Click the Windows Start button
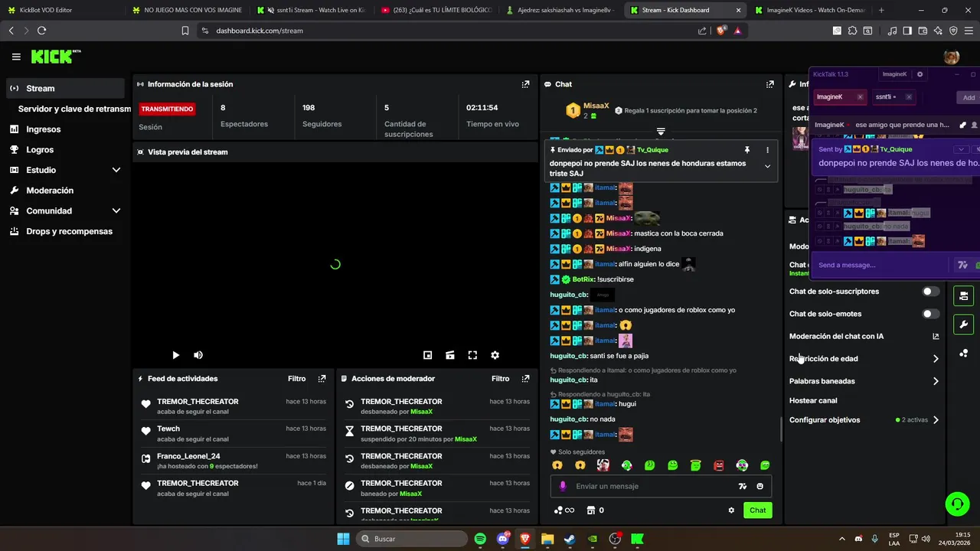 343,539
